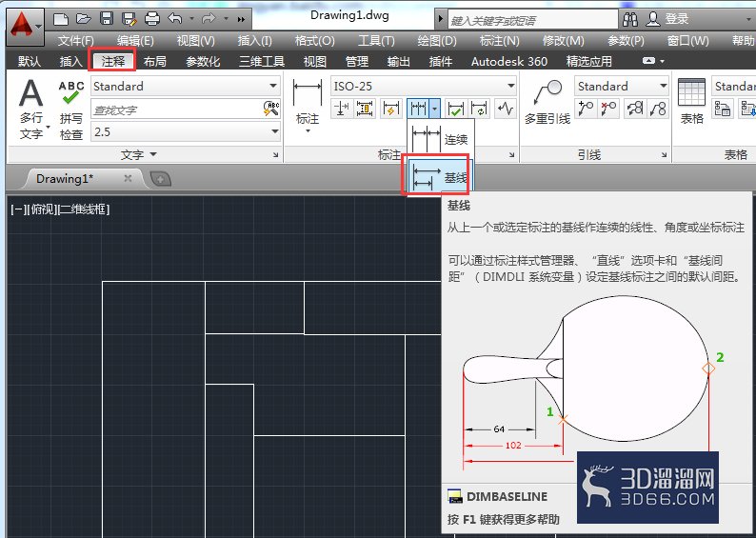Select the add leader icon
Screen dimensions: 756x538
tap(586, 109)
